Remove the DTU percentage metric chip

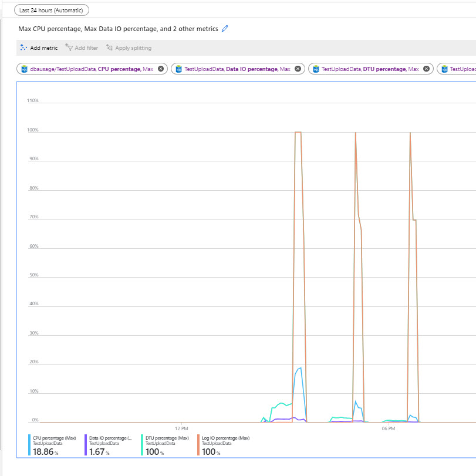(427, 69)
